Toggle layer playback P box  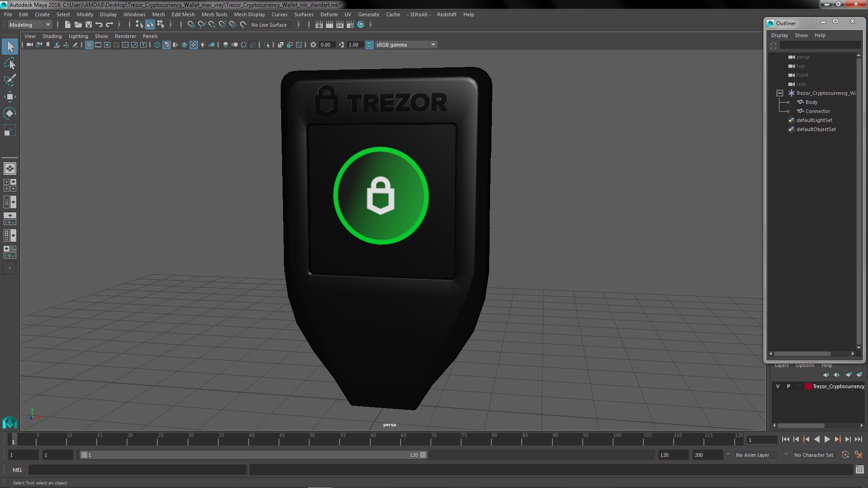pyautogui.click(x=788, y=387)
